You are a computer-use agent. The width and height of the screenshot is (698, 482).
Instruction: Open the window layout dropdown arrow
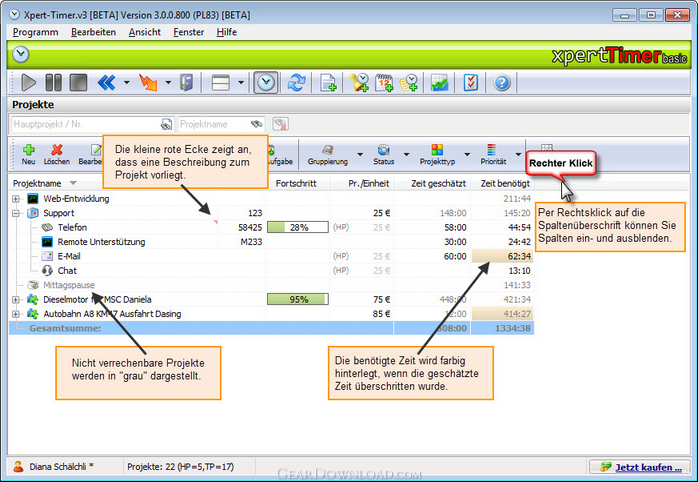point(241,82)
